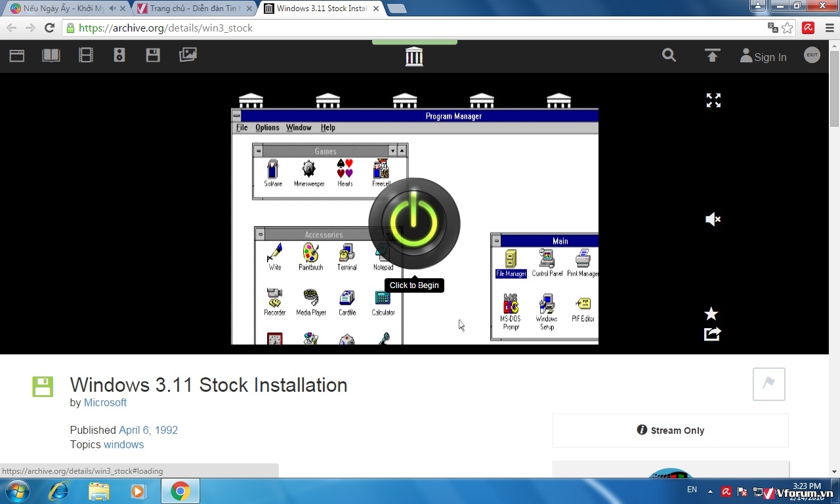Click the translate icon in address bar
The image size is (840, 504).
773,28
